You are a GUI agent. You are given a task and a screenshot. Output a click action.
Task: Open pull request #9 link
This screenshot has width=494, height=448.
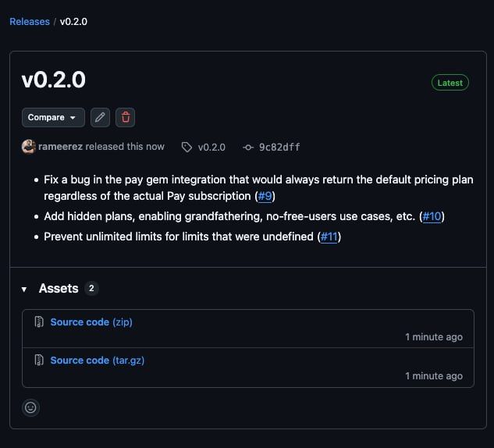pos(266,196)
